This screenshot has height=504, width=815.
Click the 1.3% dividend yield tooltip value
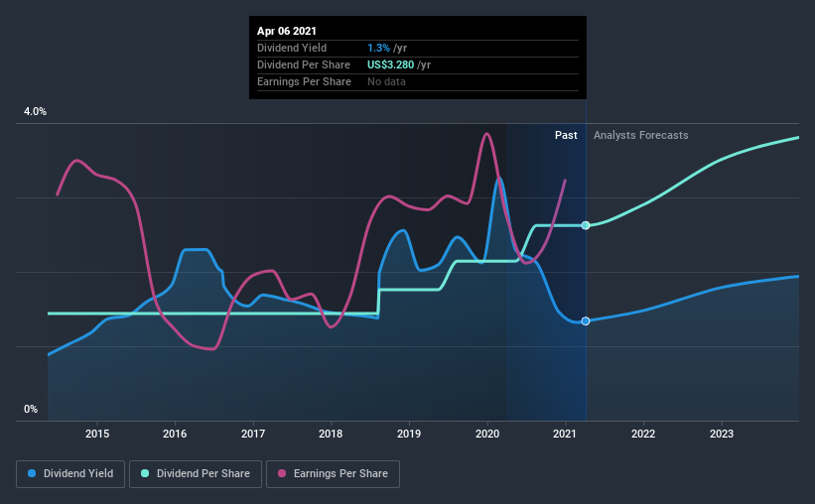(x=379, y=48)
